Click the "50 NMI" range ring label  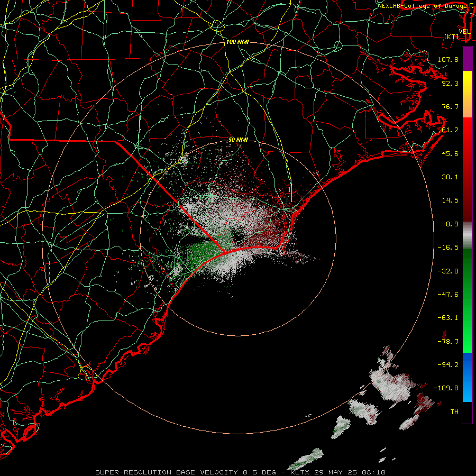click(x=238, y=140)
